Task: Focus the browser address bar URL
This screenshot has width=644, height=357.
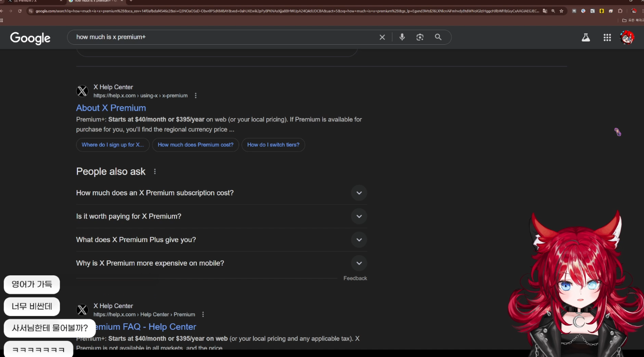Action: coord(286,11)
